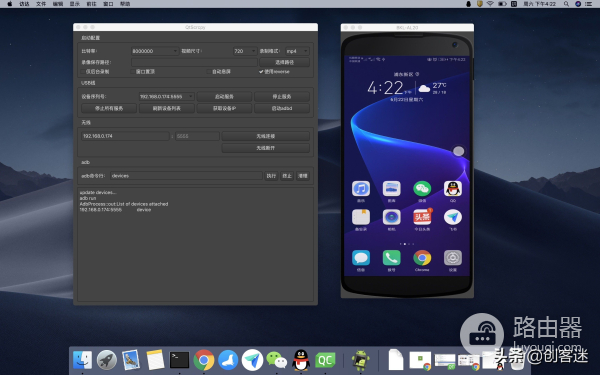Launch WeChat on the mirrored phone screen
Image resolution: width=600 pixels, height=375 pixels.
[422, 189]
